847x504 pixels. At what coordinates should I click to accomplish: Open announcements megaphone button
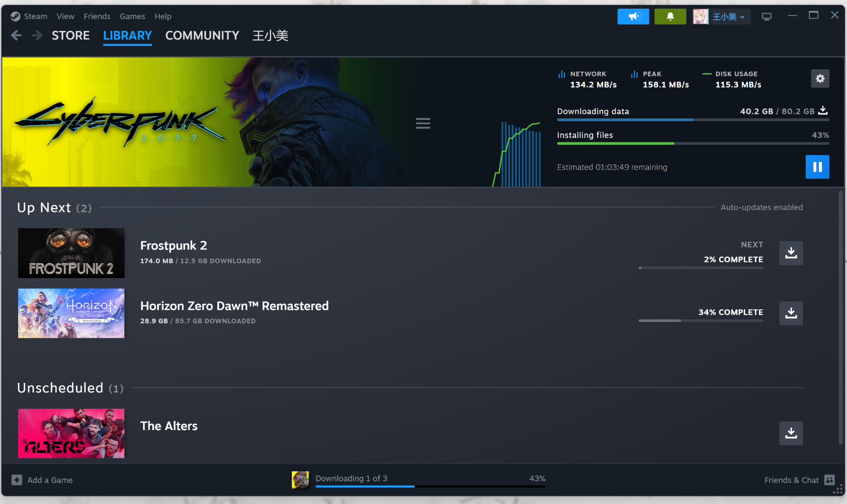(x=633, y=17)
